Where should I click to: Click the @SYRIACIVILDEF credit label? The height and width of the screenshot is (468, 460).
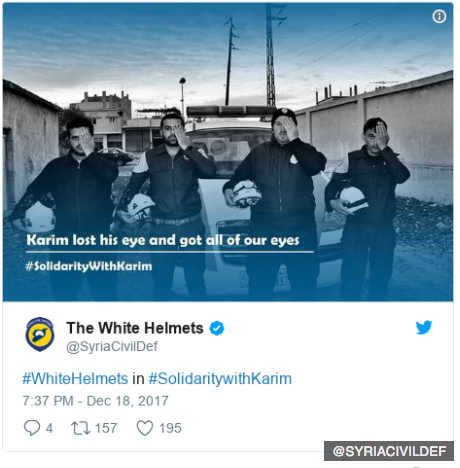click(x=389, y=451)
